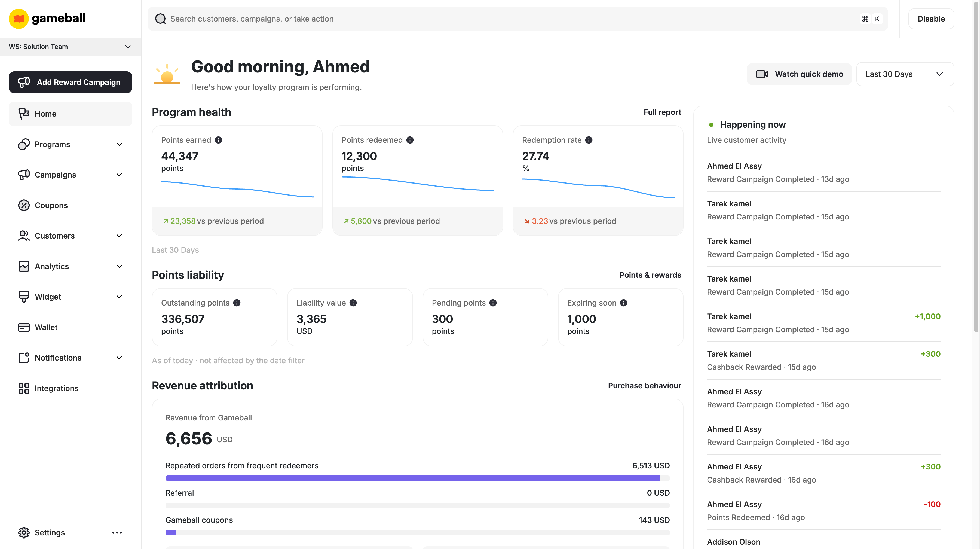Click info icon next to Points redeemed

coord(410,140)
